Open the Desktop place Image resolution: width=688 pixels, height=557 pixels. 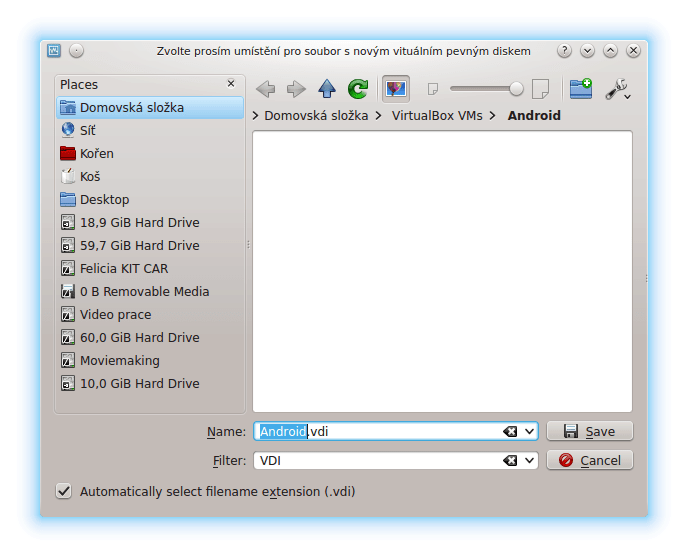pyautogui.click(x=150, y=200)
